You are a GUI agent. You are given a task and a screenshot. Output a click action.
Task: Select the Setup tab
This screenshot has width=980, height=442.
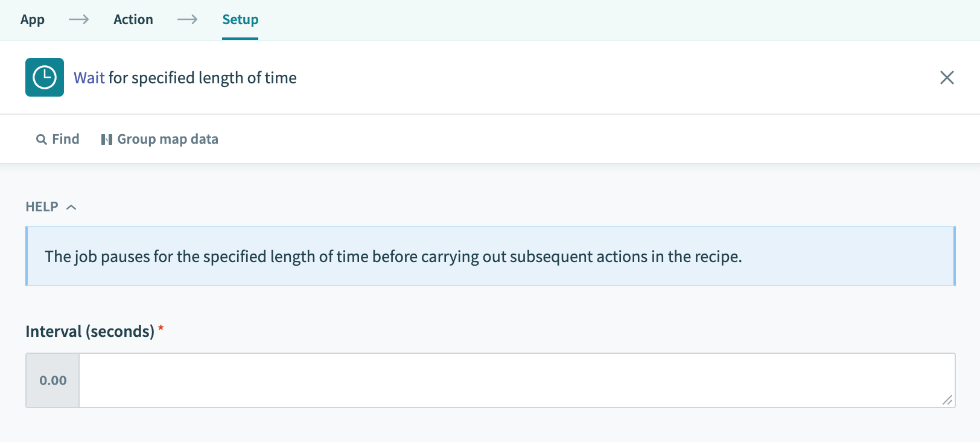240,19
